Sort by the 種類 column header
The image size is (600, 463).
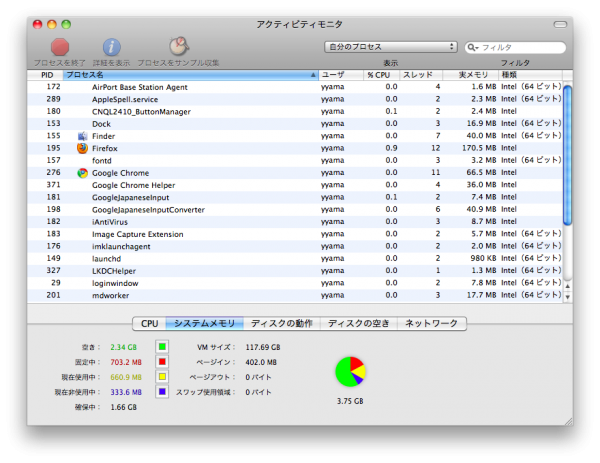point(530,75)
